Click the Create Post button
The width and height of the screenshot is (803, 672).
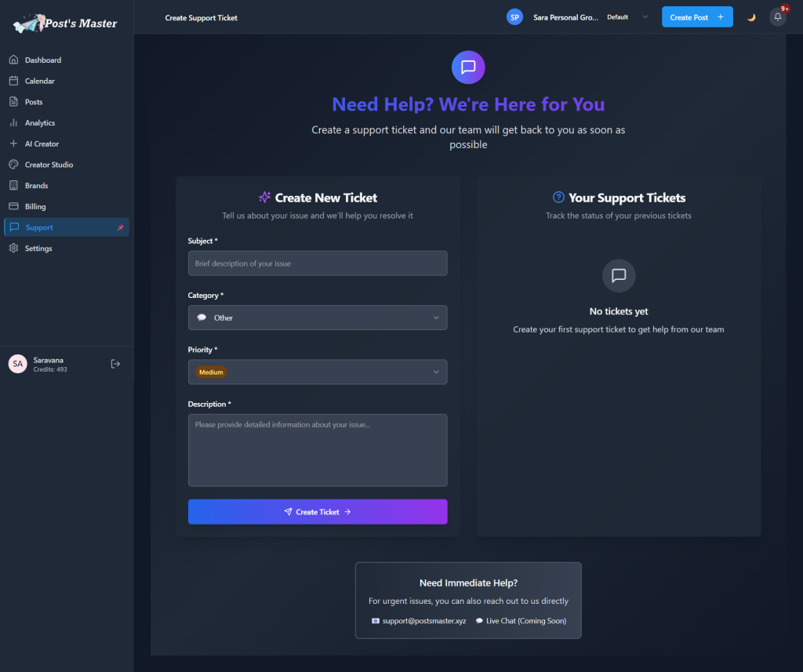[x=696, y=17]
